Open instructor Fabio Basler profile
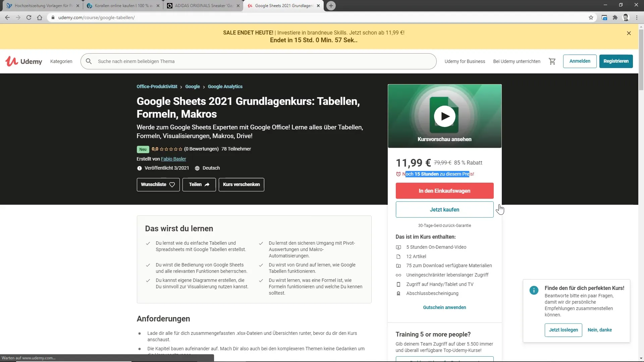This screenshot has width=644, height=362. [x=173, y=159]
